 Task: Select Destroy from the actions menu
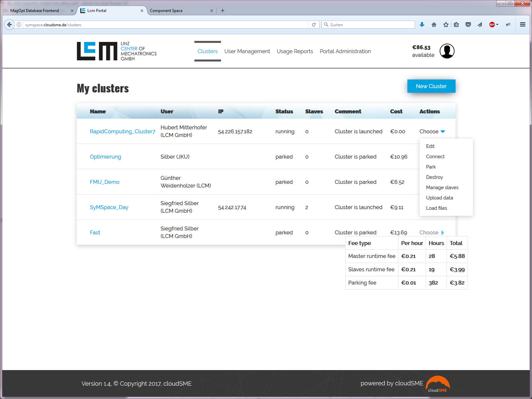434,177
